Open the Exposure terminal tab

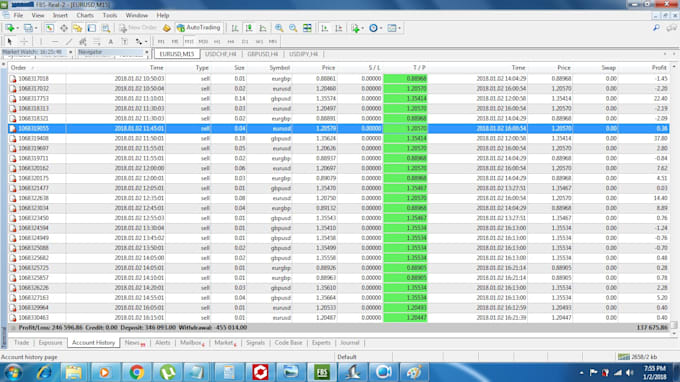(50, 343)
